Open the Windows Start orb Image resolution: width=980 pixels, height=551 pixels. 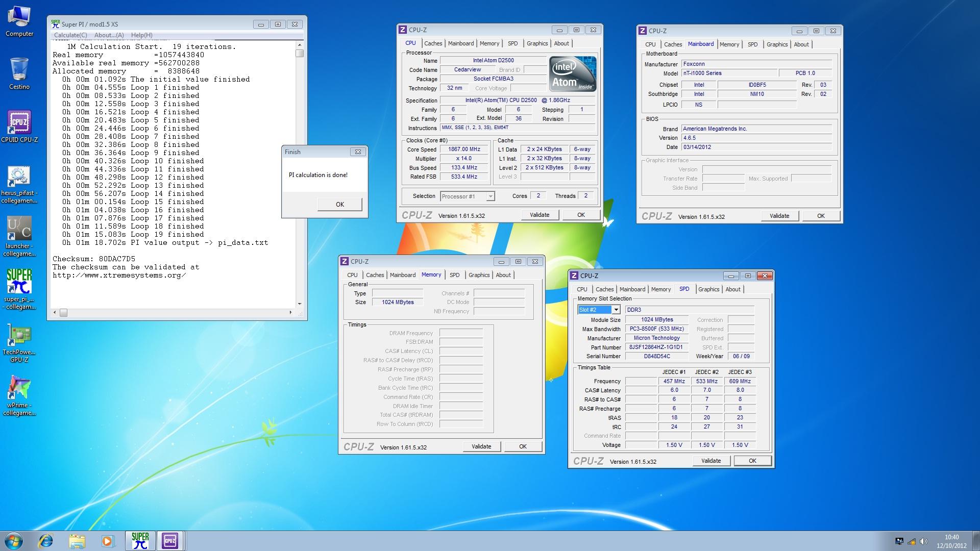click(x=14, y=541)
